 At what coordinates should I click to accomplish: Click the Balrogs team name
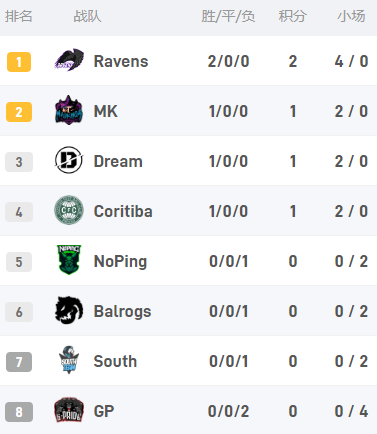click(x=122, y=312)
